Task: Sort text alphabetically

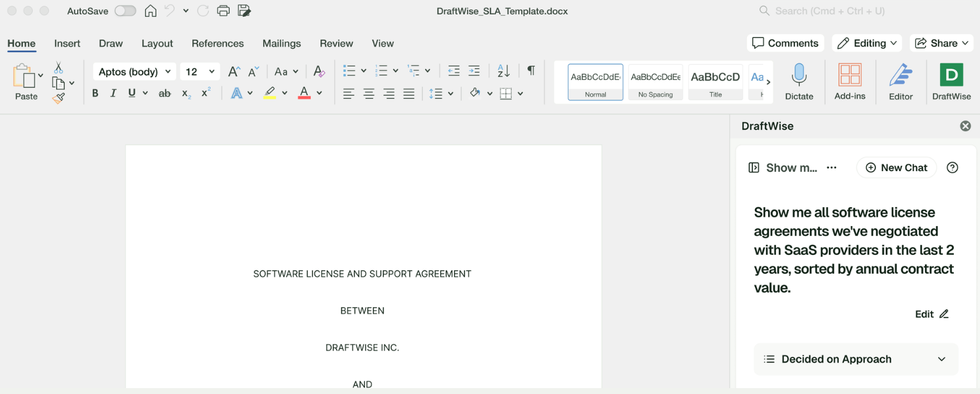Action: 503,71
